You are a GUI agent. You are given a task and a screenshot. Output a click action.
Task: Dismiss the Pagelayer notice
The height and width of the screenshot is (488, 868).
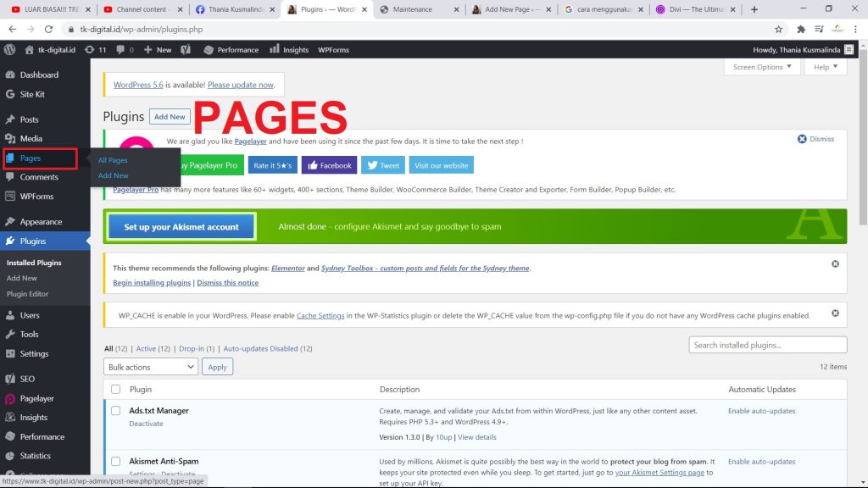coord(815,139)
